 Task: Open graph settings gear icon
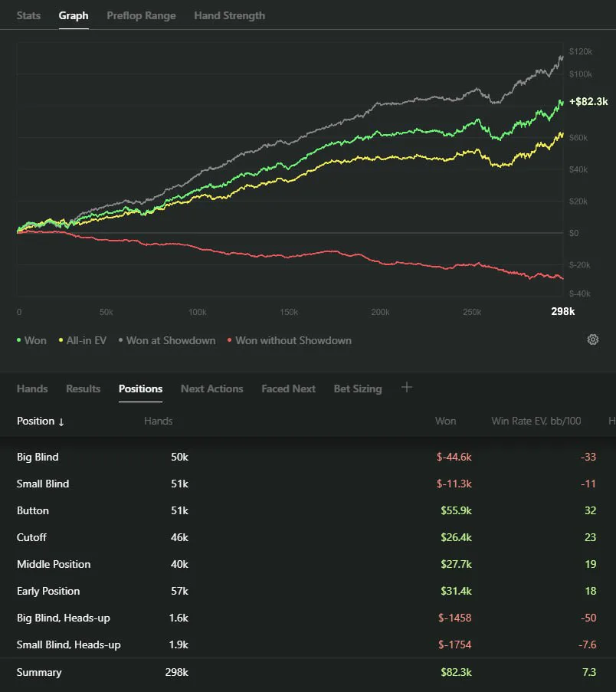coord(592,339)
